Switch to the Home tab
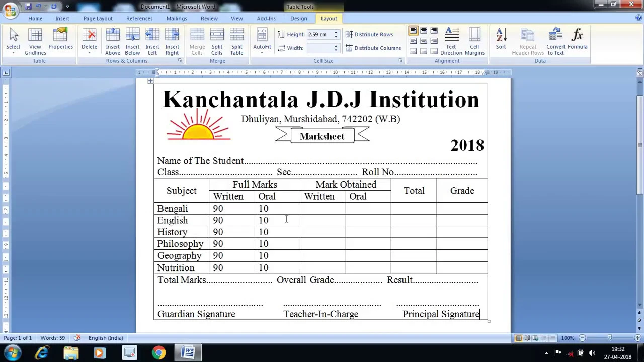This screenshot has width=644, height=362. click(35, 18)
